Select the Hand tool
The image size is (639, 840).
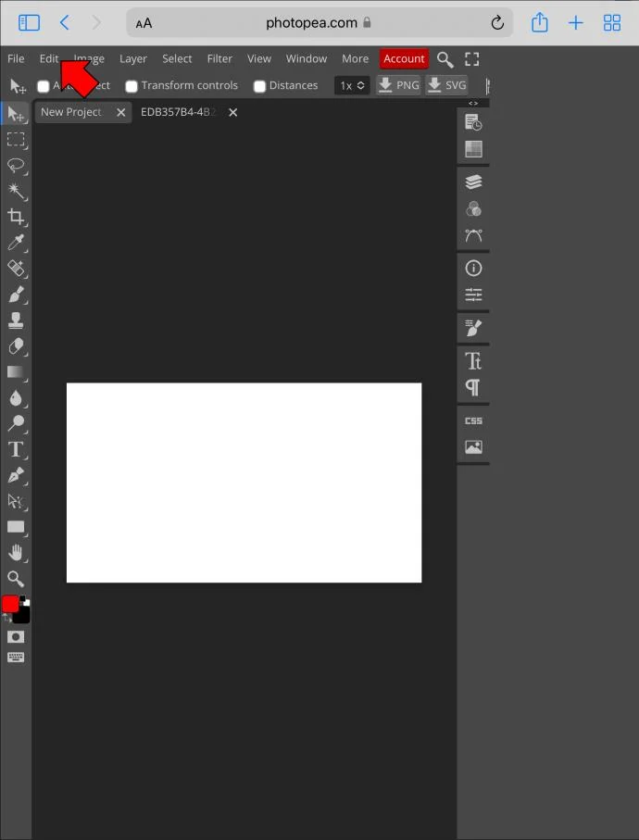16,552
